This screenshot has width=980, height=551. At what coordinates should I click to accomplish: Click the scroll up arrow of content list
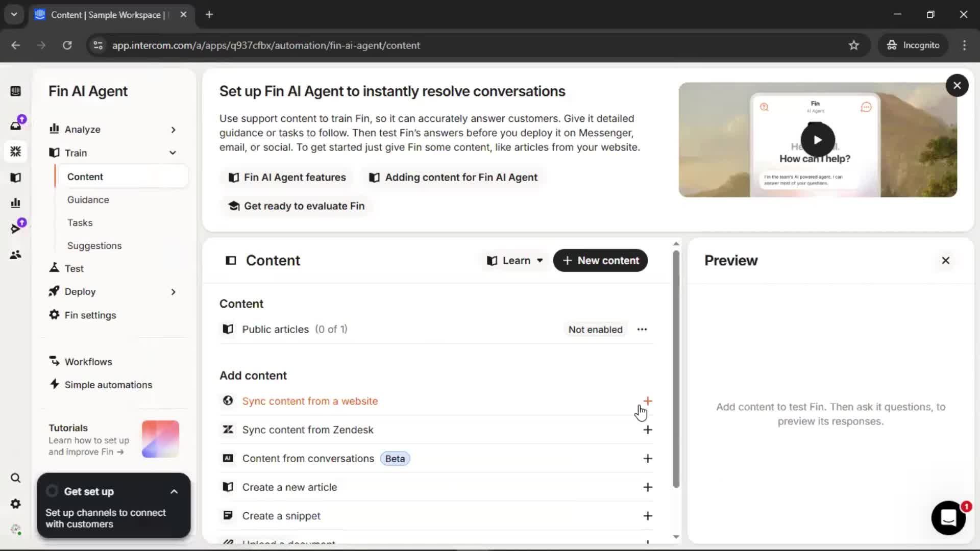click(x=676, y=244)
